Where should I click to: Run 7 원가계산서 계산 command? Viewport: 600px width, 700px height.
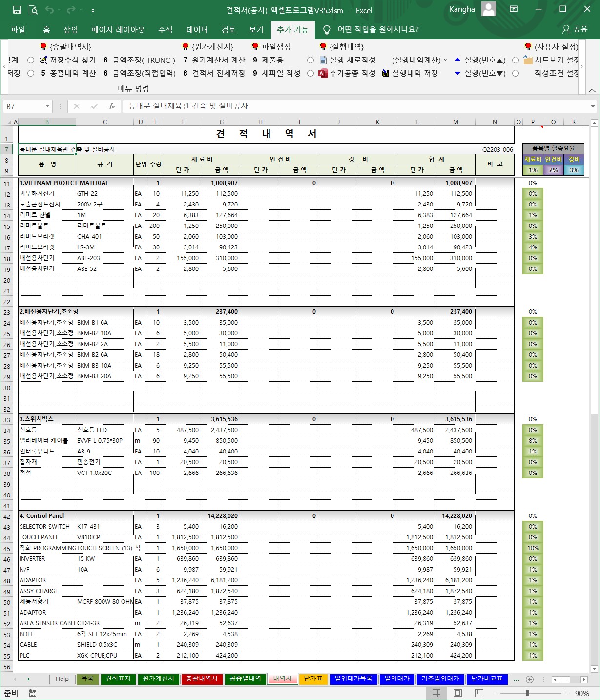(214, 60)
